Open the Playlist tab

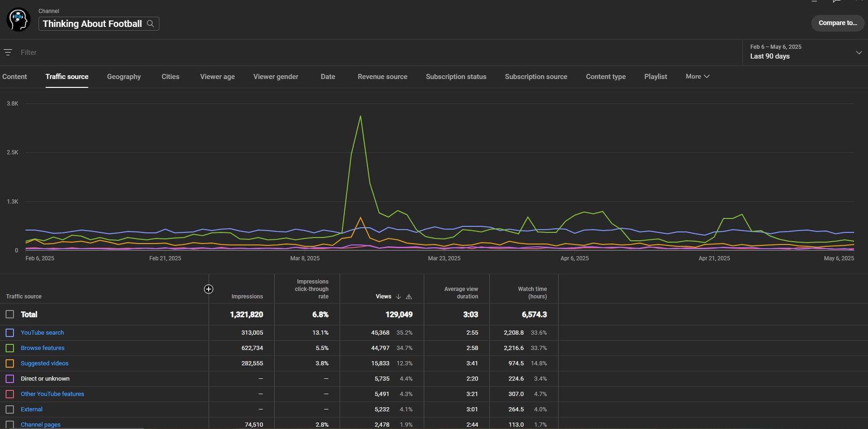coord(656,77)
